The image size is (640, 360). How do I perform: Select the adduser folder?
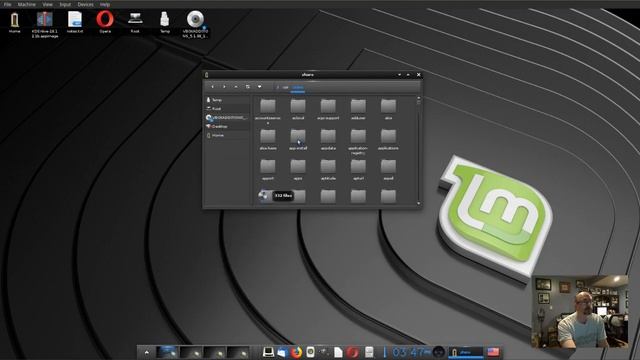click(358, 109)
